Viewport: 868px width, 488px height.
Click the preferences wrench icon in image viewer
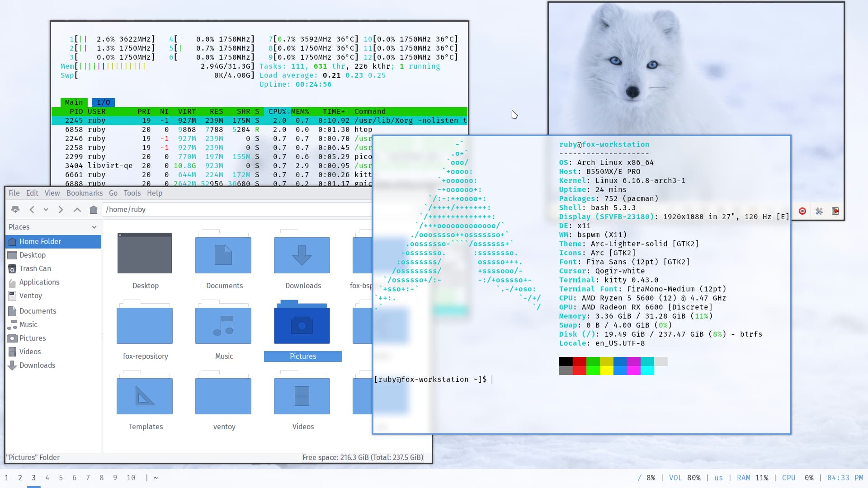coord(819,211)
